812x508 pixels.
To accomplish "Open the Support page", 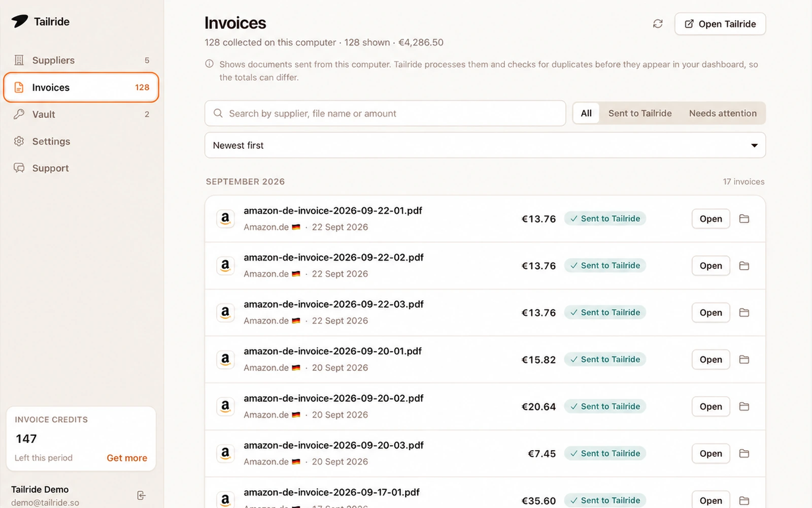I will coord(81,168).
